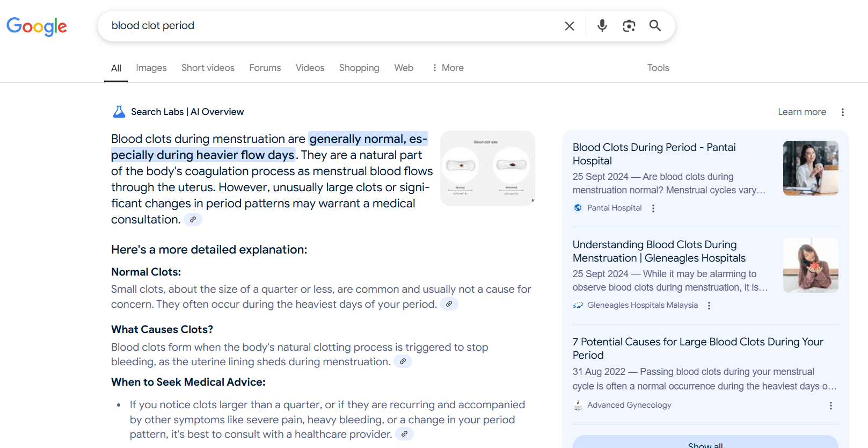868x448 pixels.
Task: Submit search with the magnifying glass icon
Action: point(655,25)
